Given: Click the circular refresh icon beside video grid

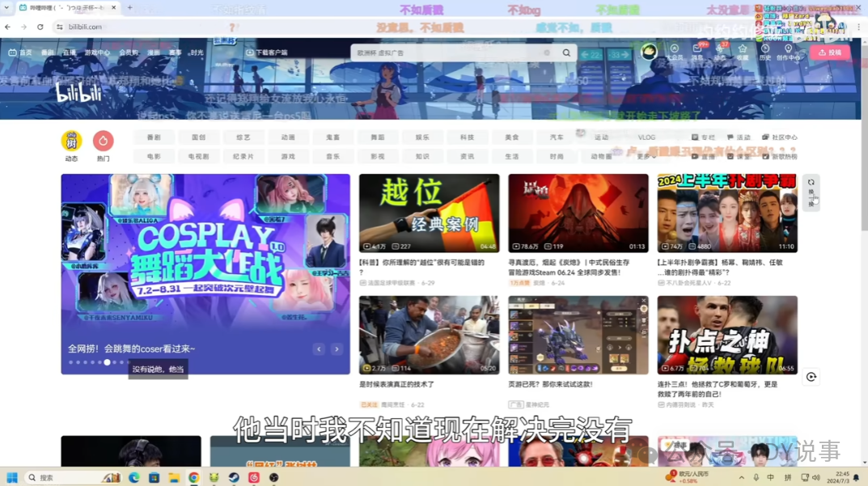Looking at the screenshot, I should click(x=811, y=377).
